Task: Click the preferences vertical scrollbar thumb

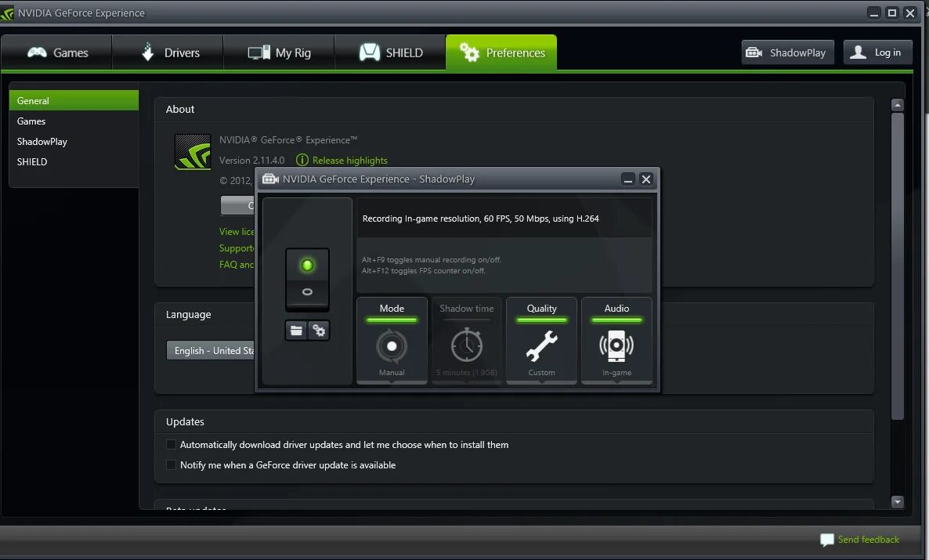Action: click(x=898, y=266)
